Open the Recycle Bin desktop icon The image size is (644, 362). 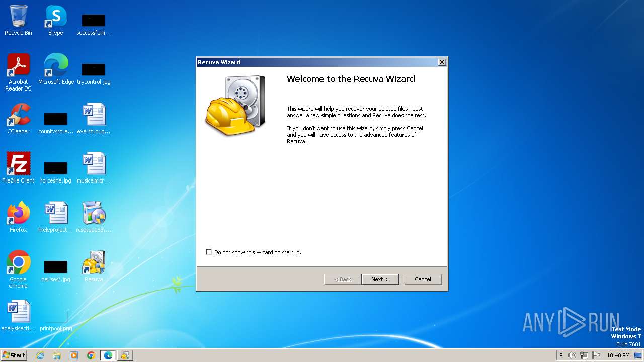coord(18,20)
